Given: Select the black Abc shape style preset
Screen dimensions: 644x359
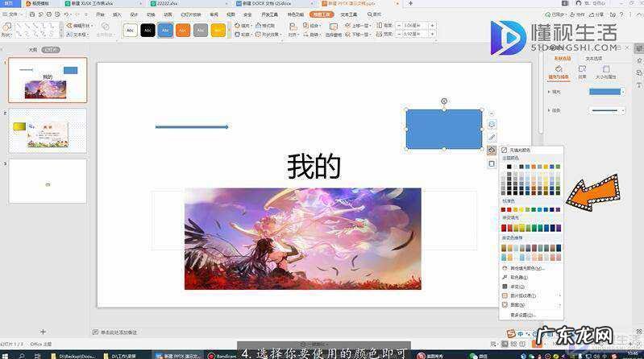Looking at the screenshot, I should [x=147, y=30].
